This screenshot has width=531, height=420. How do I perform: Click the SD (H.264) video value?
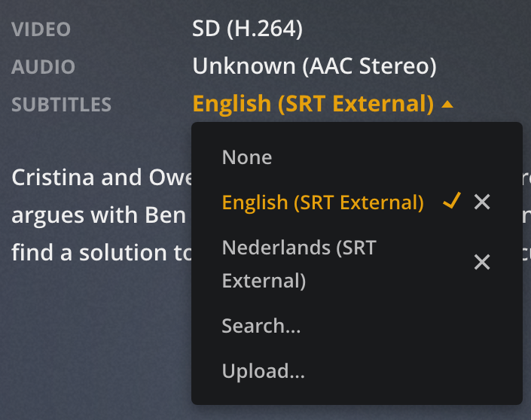tap(247, 29)
